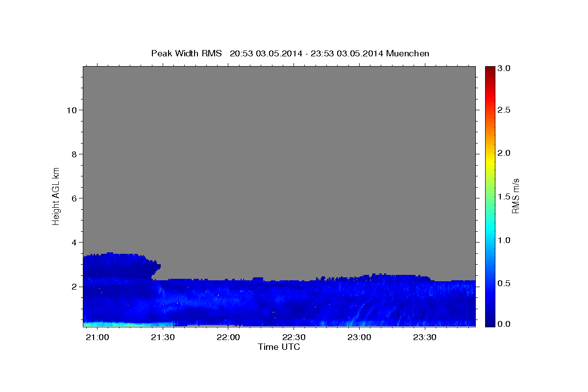Click the height tick label 8
Viewport: 588px width, 392px height.
click(x=74, y=154)
